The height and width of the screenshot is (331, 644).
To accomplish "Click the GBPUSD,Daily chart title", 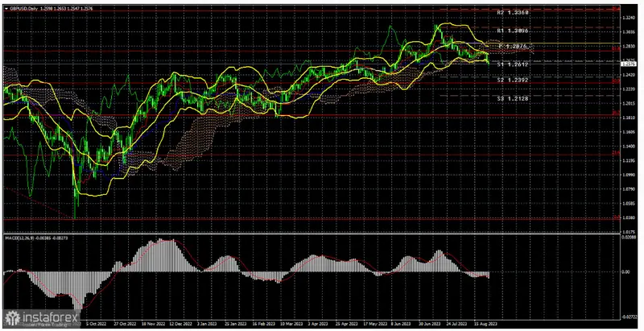I will point(24,7).
